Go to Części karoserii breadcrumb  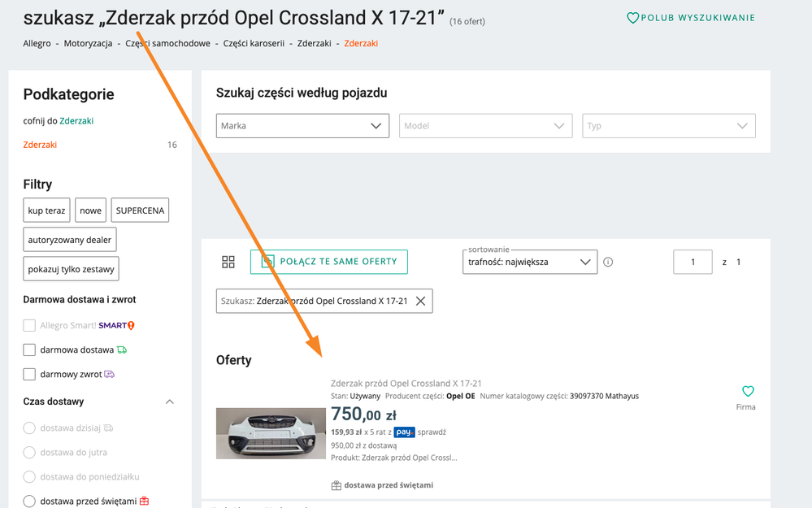tap(254, 43)
